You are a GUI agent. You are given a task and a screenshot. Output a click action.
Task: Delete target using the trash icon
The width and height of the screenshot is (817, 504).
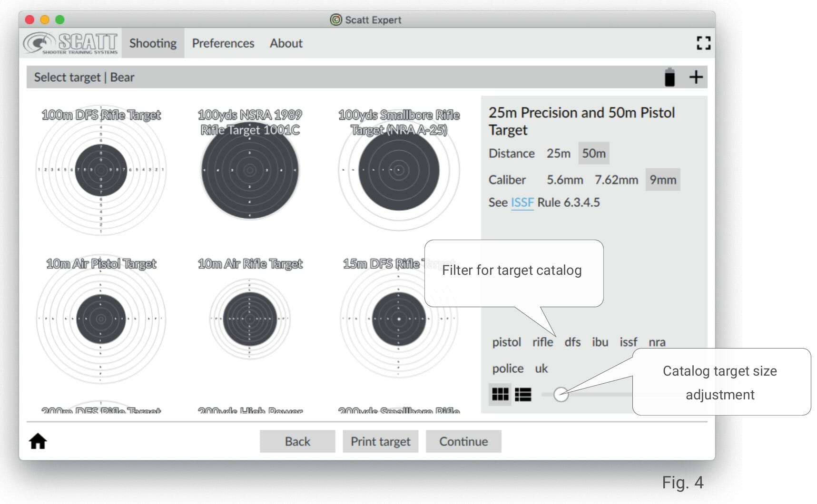(x=670, y=77)
